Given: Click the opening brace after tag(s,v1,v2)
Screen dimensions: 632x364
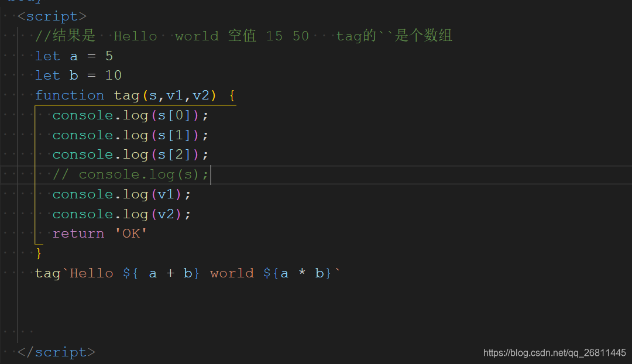Looking at the screenshot, I should point(232,95).
